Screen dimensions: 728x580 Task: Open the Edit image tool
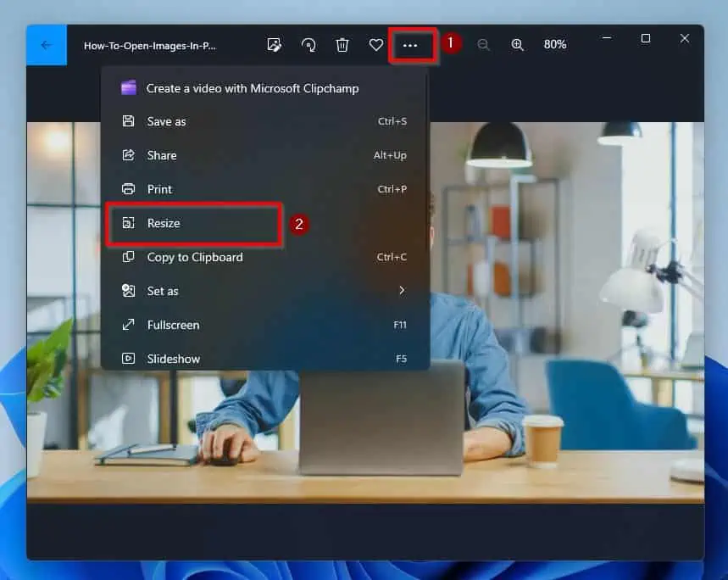274,45
